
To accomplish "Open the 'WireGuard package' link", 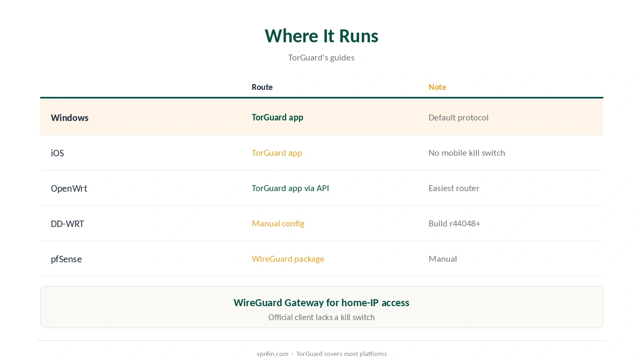I will pyautogui.click(x=288, y=259).
